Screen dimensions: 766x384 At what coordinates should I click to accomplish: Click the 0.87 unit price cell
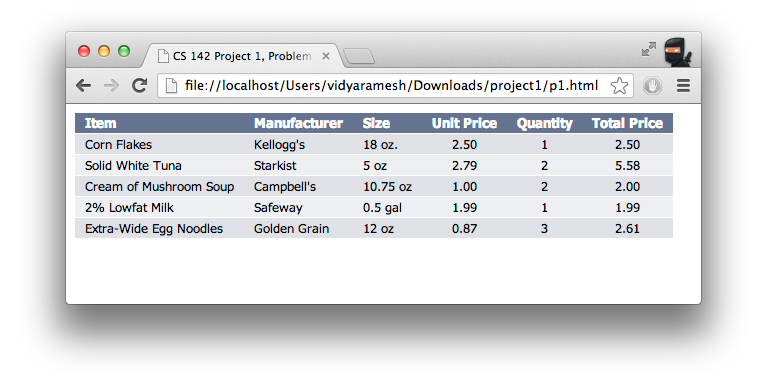464,229
